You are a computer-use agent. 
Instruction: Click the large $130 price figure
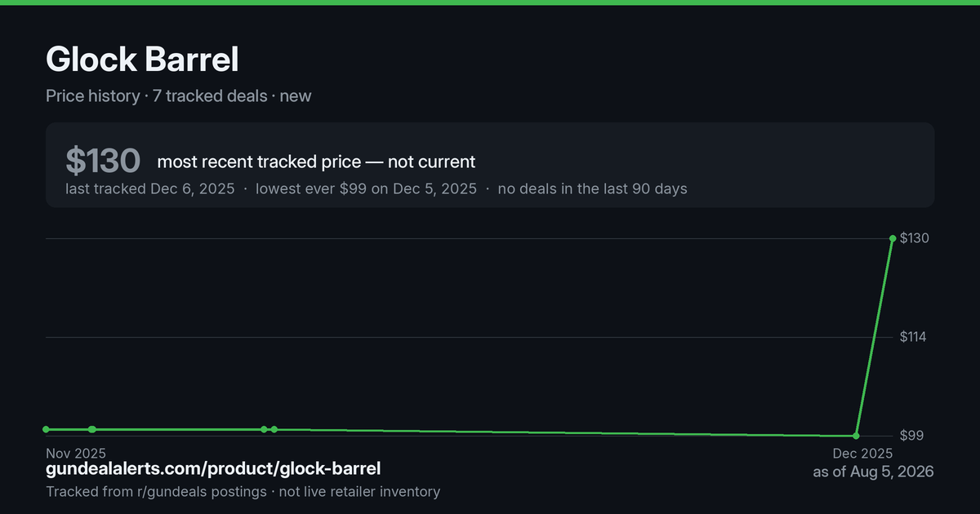pyautogui.click(x=103, y=161)
